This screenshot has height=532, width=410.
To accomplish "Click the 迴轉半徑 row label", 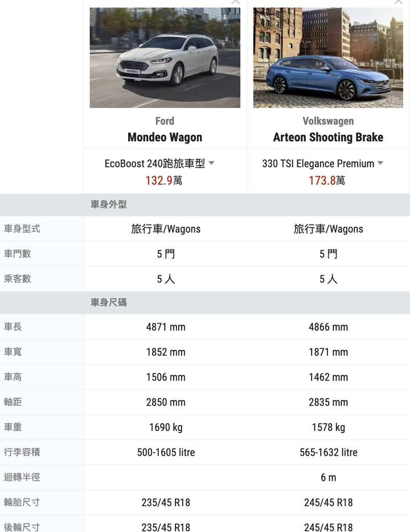I will 22,477.
